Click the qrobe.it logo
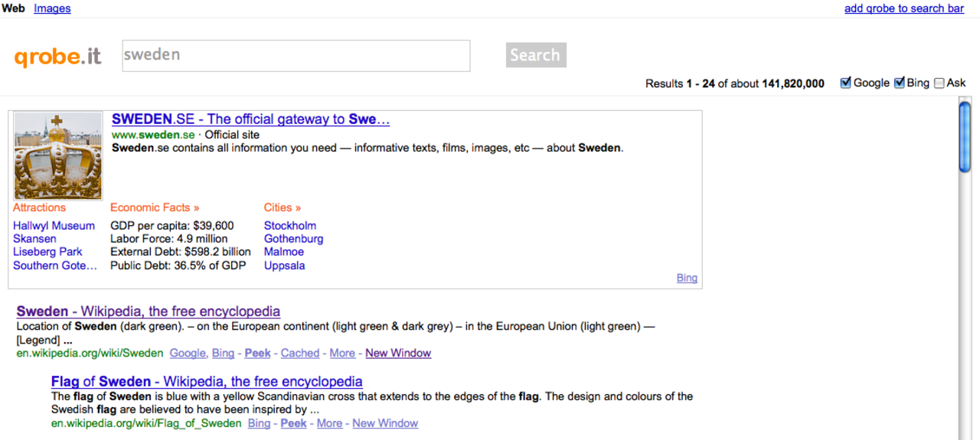This screenshot has width=980, height=440. [57, 57]
